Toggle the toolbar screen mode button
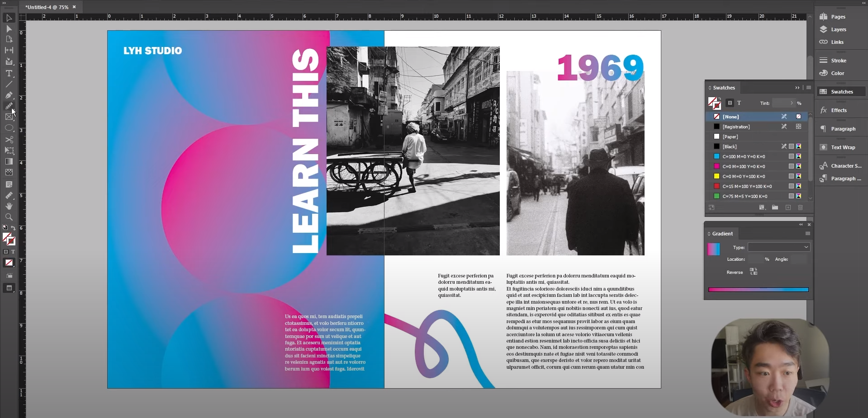868x418 pixels. pos(9,288)
